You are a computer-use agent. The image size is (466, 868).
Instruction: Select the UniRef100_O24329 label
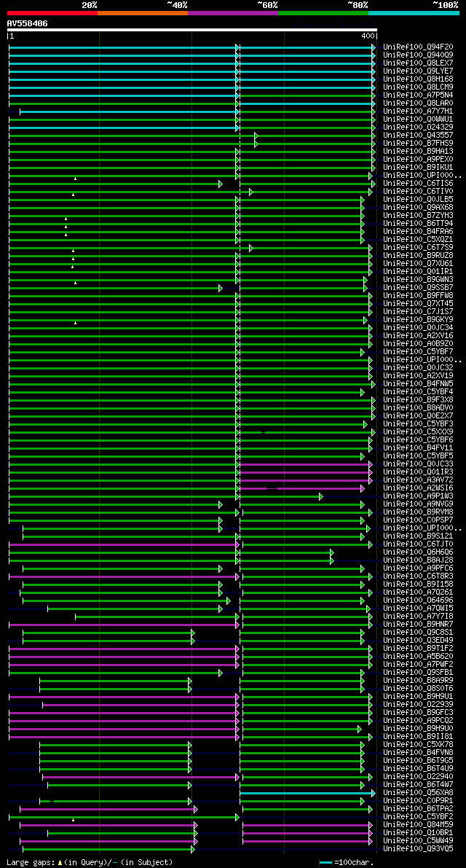click(x=418, y=128)
